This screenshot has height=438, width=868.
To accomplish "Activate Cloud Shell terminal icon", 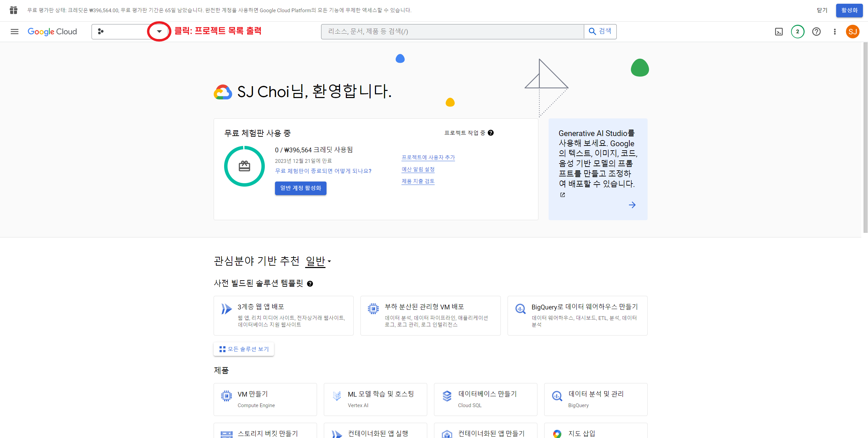I will (x=779, y=32).
